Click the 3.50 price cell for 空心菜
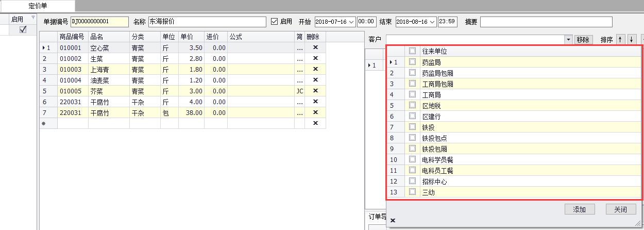The width and height of the screenshot is (644, 230). pos(191,47)
